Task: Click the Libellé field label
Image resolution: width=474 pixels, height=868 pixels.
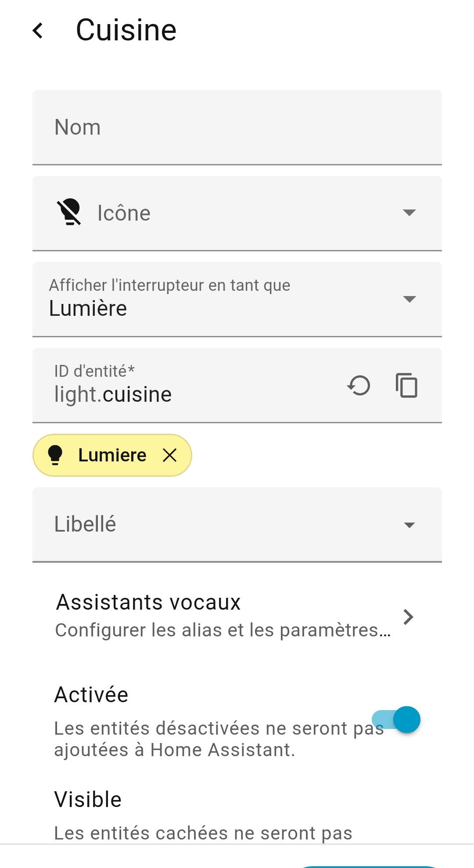Action: tap(85, 524)
